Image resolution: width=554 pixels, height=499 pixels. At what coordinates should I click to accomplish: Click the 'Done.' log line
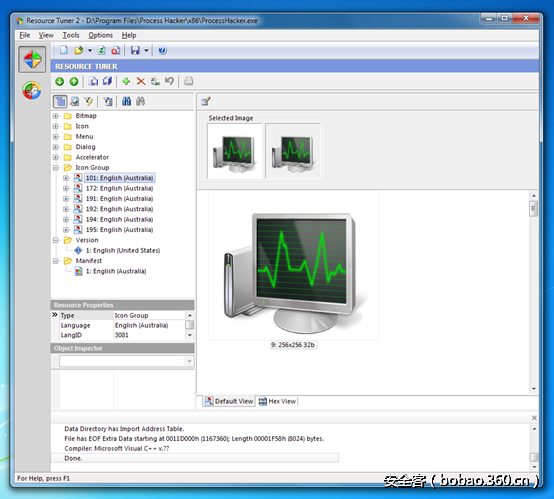click(x=195, y=458)
